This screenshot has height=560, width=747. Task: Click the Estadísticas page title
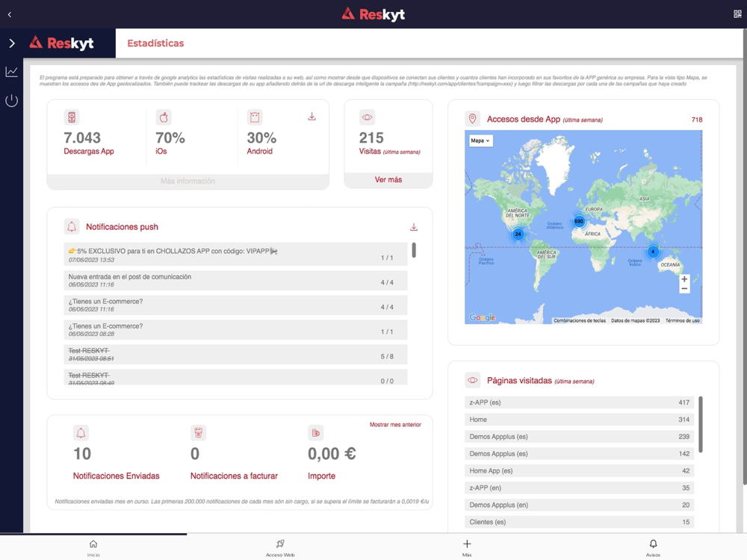[x=155, y=43]
